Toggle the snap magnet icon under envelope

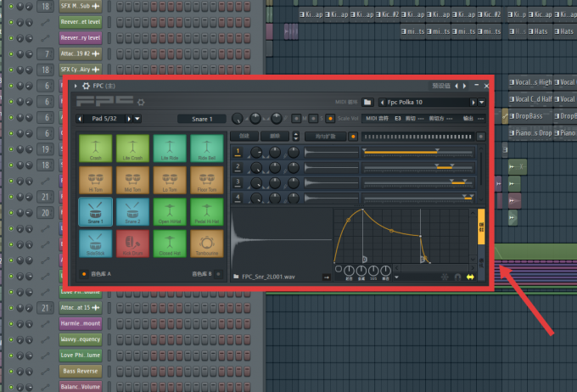457,277
